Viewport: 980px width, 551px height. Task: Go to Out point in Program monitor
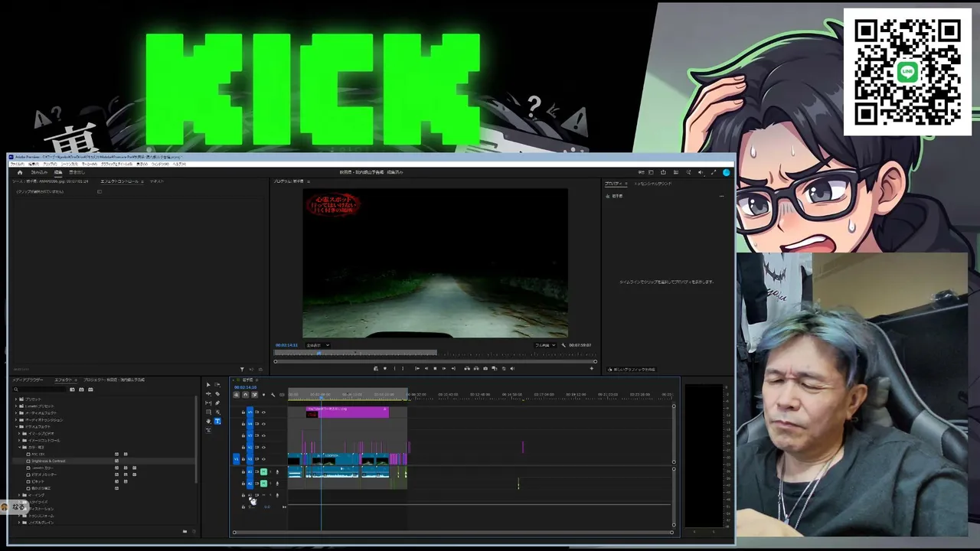tap(453, 368)
